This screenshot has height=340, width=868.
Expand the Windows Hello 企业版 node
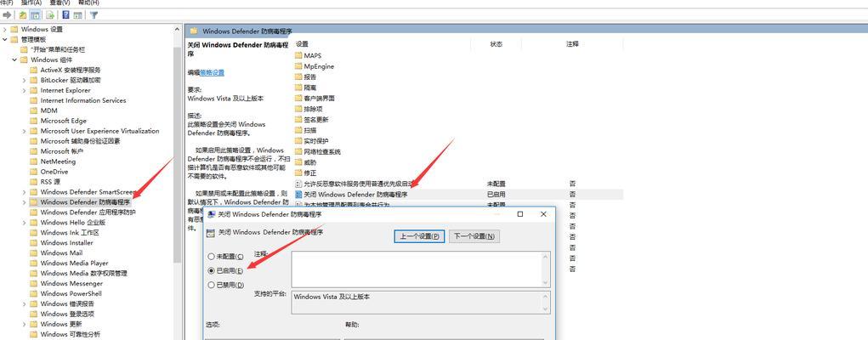[x=25, y=223]
